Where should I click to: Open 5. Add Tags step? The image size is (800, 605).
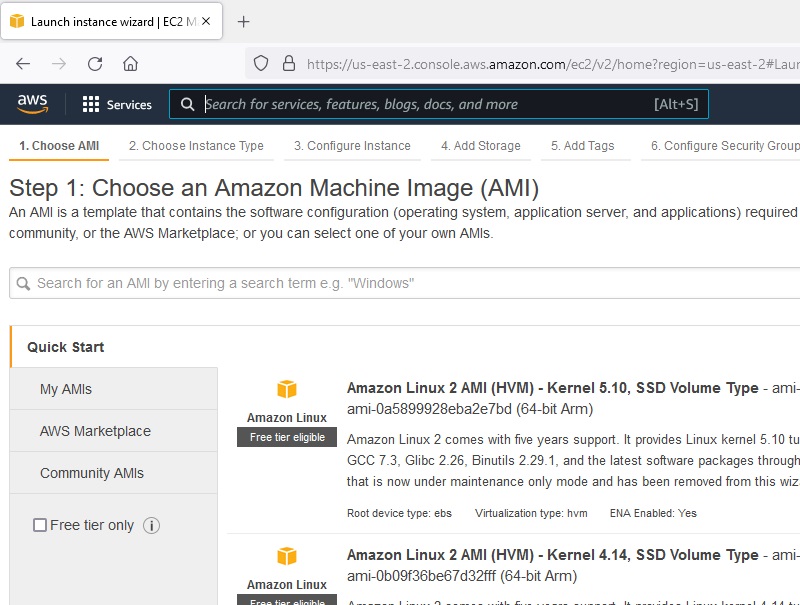click(582, 146)
